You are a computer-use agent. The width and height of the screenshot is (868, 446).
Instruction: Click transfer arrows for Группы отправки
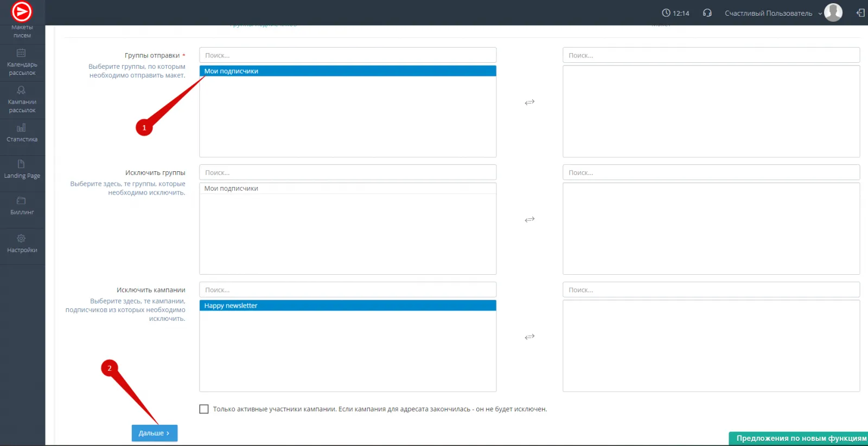(x=529, y=102)
